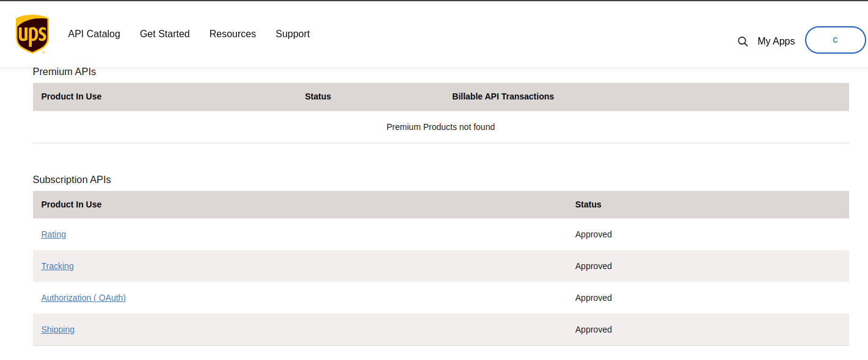Click the Product In Use column header
This screenshot has height=360, width=868.
71,204
